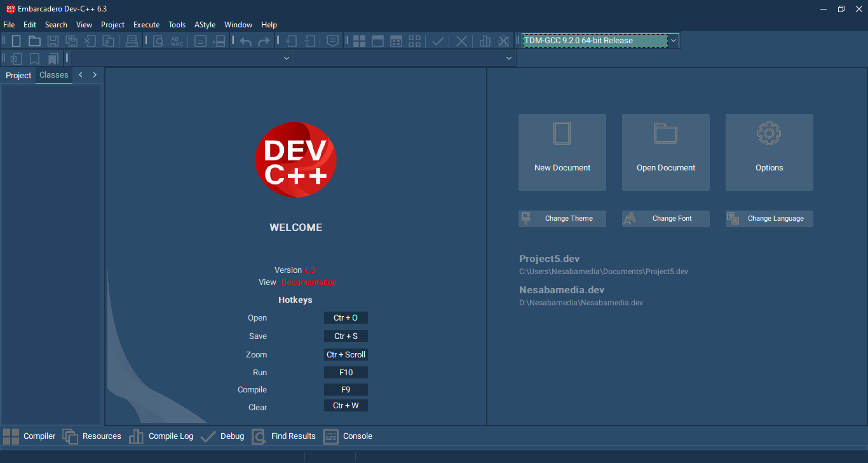The width and height of the screenshot is (868, 463).
Task: Expand the first class browser dropdown
Action: [286, 59]
